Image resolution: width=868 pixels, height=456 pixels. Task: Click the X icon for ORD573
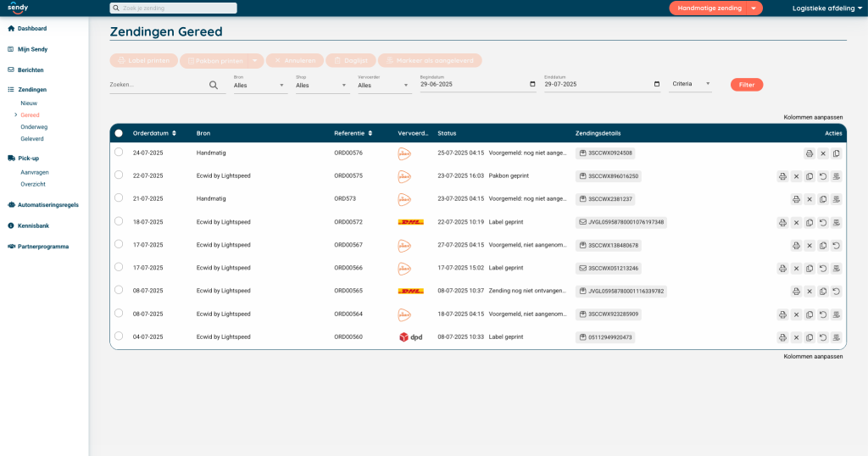pyautogui.click(x=810, y=199)
